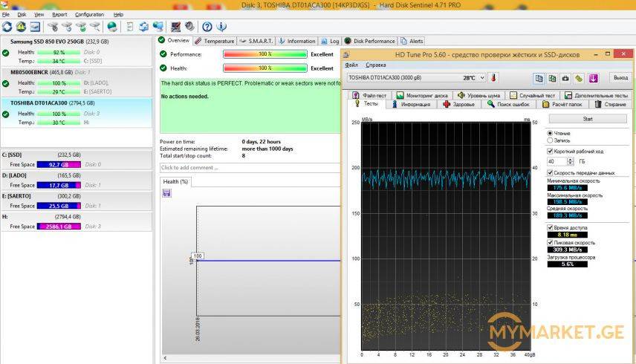The width and height of the screenshot is (636, 364).
Task: Click the disk test icon with green check
Action: [x=81, y=27]
